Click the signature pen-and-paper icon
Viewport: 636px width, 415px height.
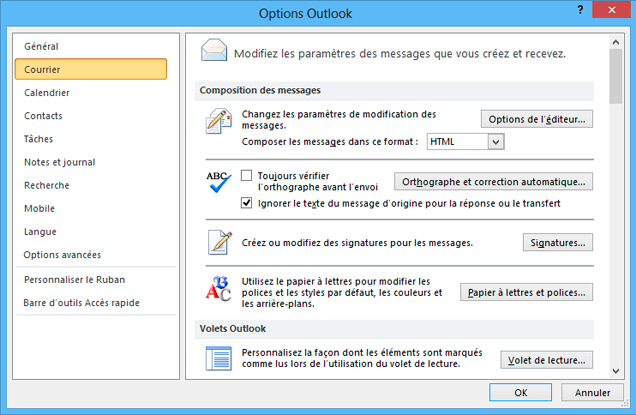pyautogui.click(x=218, y=242)
